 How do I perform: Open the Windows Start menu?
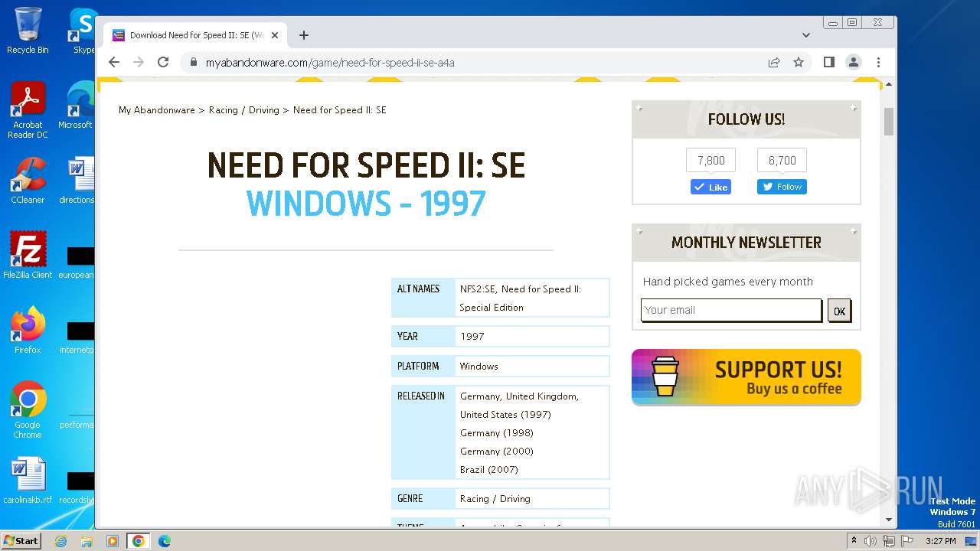tap(21, 540)
